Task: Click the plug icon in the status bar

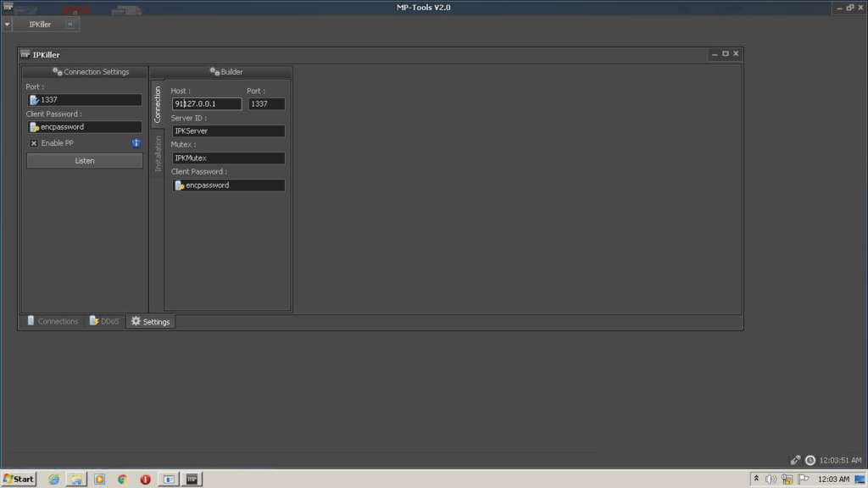Action: point(795,460)
